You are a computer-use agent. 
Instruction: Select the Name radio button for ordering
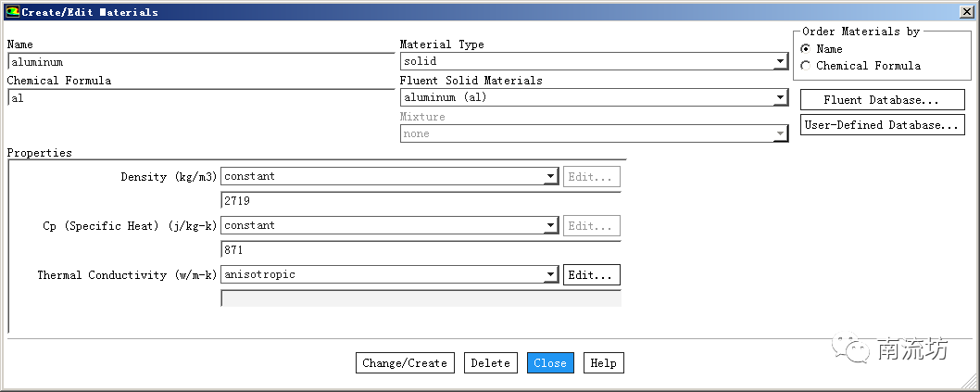point(805,49)
